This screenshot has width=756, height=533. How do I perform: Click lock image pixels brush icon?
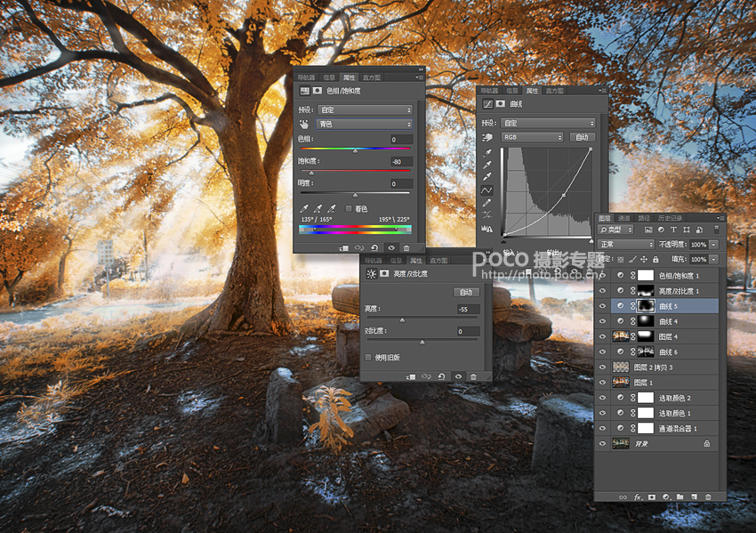[632, 259]
